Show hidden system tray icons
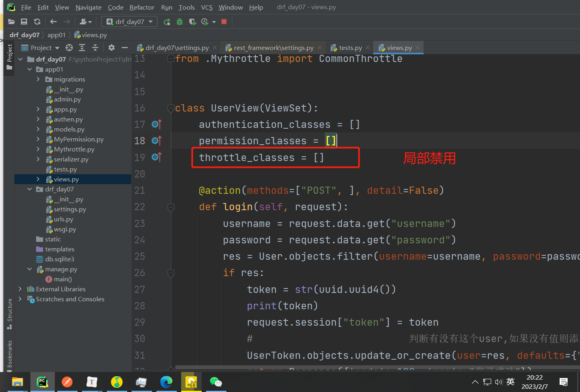This screenshot has width=580, height=392. [x=475, y=382]
